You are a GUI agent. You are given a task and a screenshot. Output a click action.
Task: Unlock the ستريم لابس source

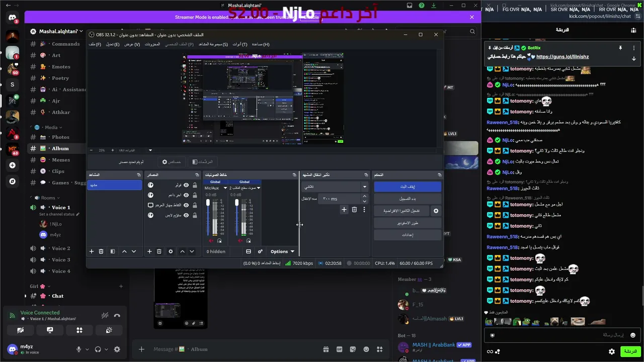pyautogui.click(x=195, y=215)
